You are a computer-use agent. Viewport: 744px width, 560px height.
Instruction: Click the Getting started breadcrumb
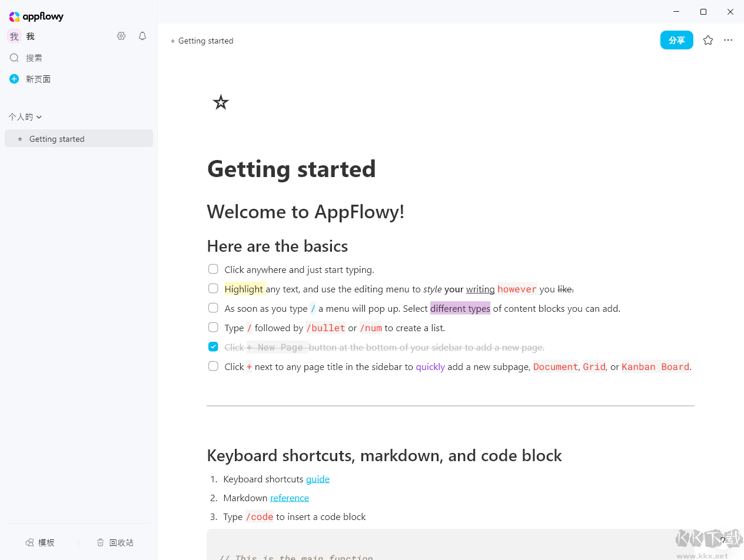click(x=205, y=40)
